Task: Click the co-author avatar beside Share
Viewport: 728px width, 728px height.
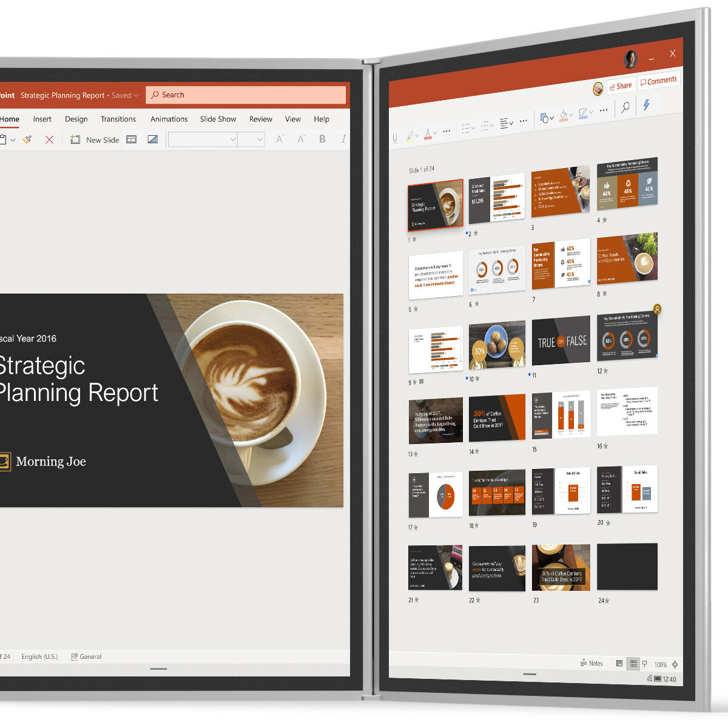Action: tap(598, 89)
